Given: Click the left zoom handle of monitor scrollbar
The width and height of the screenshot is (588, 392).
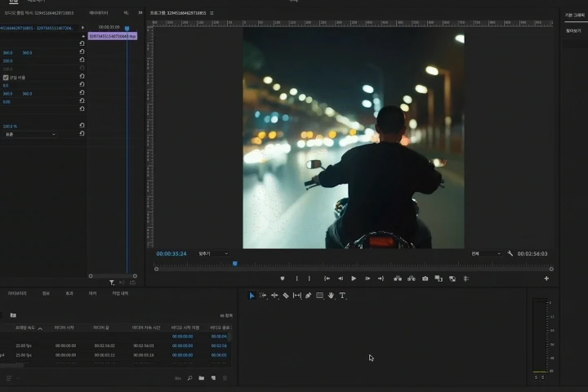Looking at the screenshot, I should point(156,269).
